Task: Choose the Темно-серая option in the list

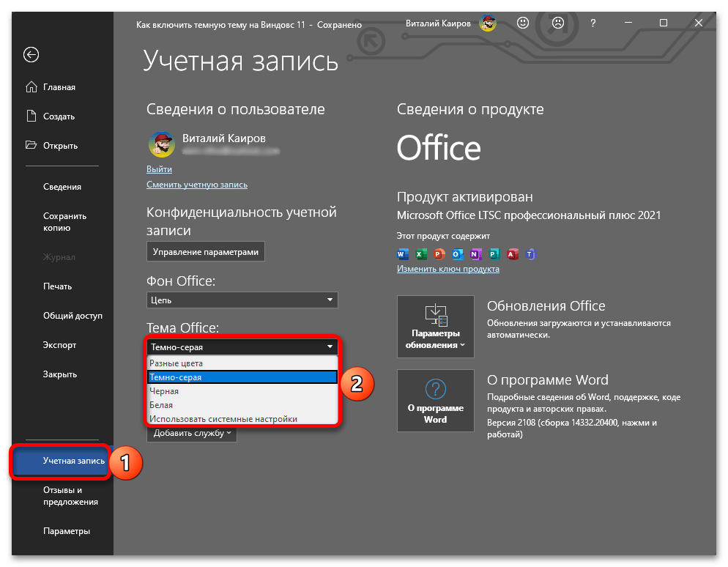Action: coord(242,377)
